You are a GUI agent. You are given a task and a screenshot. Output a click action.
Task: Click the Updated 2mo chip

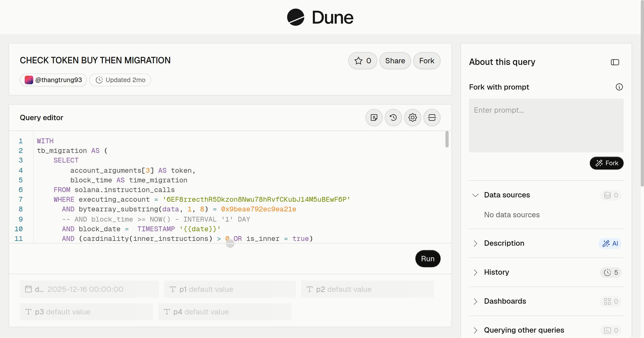[120, 80]
